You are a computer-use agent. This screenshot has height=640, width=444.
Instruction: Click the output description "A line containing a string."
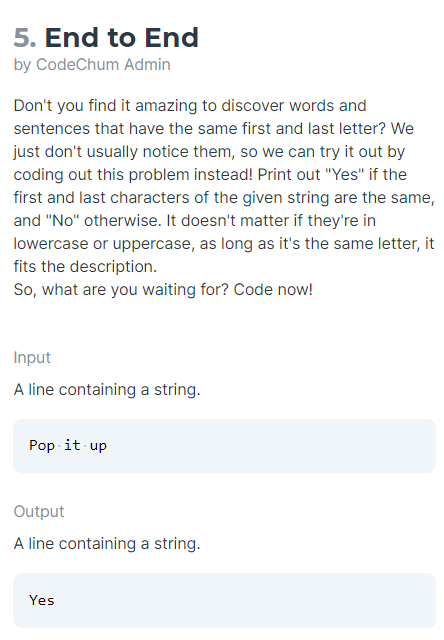[107, 544]
